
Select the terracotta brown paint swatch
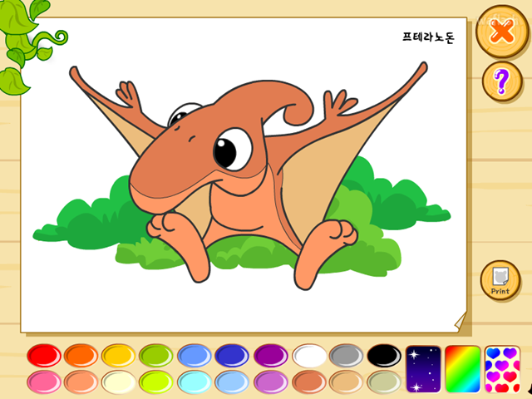(309, 382)
